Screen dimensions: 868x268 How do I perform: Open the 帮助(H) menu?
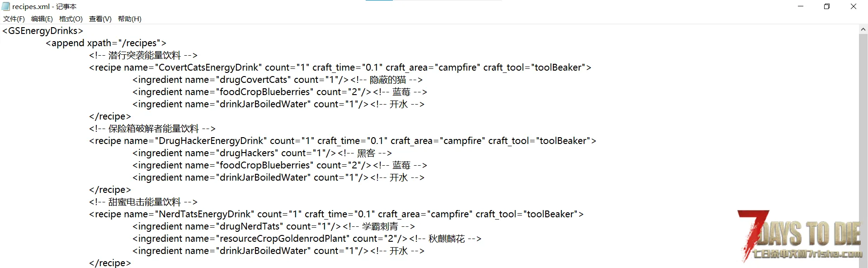pos(129,19)
